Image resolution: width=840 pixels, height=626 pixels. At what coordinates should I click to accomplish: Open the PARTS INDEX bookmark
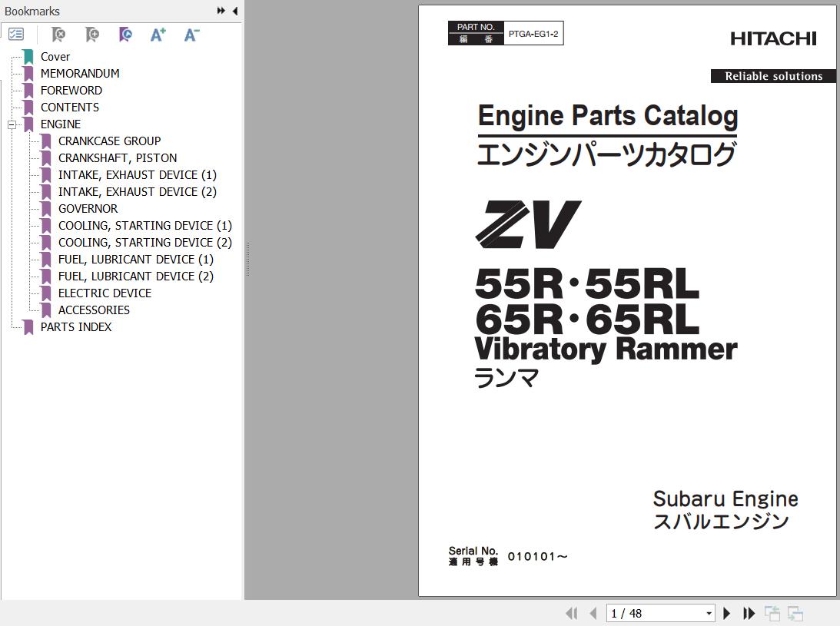click(x=76, y=327)
